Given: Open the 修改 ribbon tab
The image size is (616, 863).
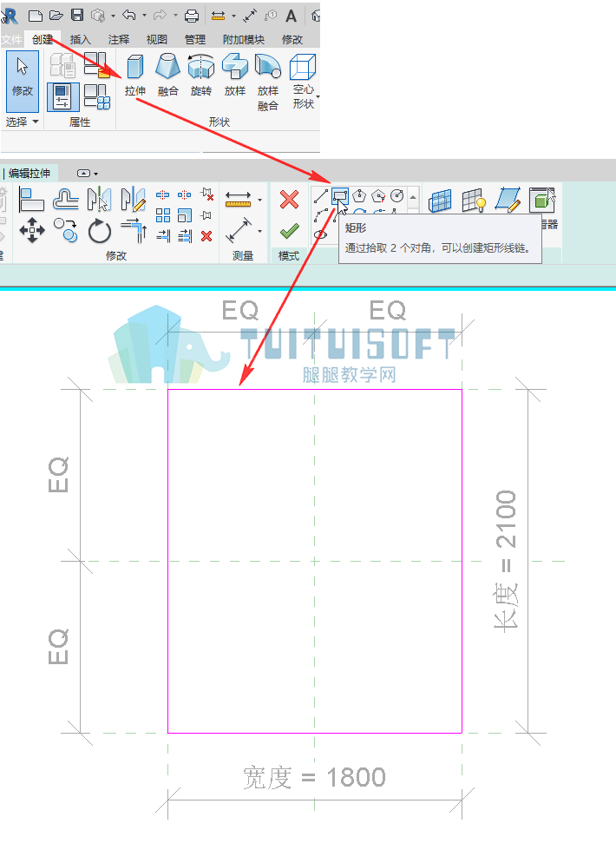Looking at the screenshot, I should point(292,40).
